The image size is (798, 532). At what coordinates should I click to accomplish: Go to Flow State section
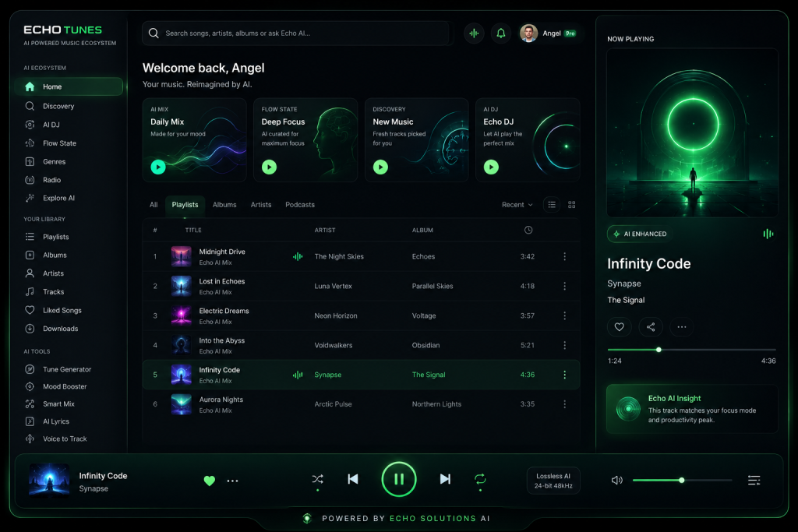click(51, 143)
